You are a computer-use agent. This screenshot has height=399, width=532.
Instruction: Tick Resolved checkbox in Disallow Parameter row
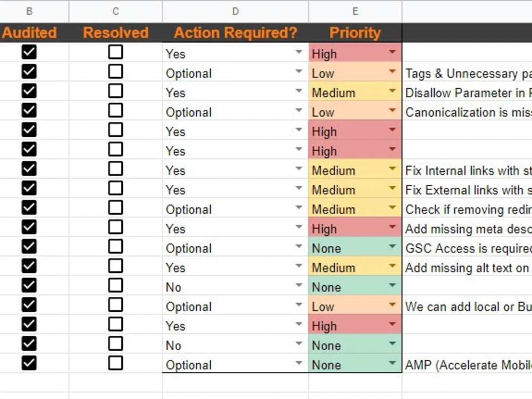115,91
